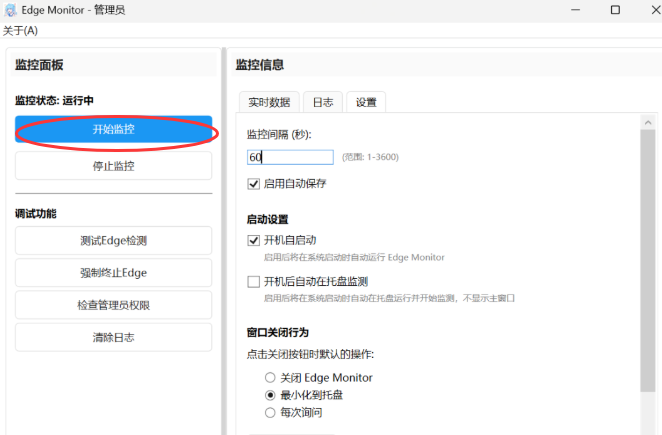Viewport: 662px width, 435px height.
Task: Select 每次询问 radio option
Action: click(x=270, y=413)
